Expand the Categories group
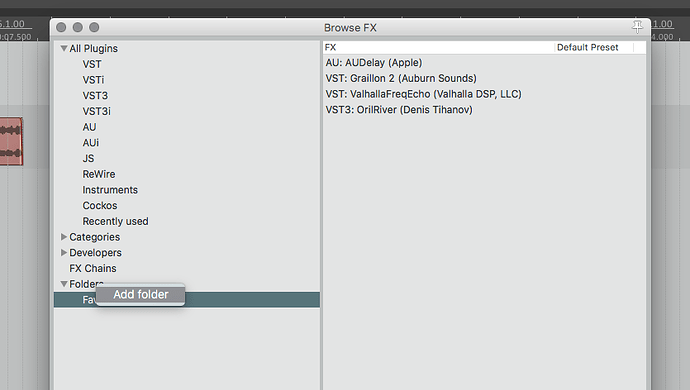The width and height of the screenshot is (690, 390). click(x=64, y=237)
